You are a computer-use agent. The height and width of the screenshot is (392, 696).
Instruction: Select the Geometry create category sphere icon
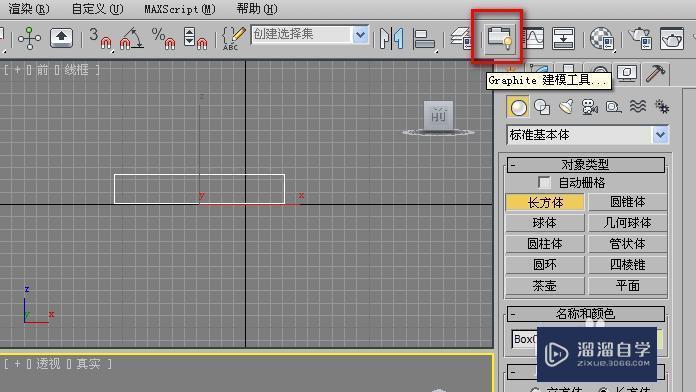pyautogui.click(x=518, y=107)
